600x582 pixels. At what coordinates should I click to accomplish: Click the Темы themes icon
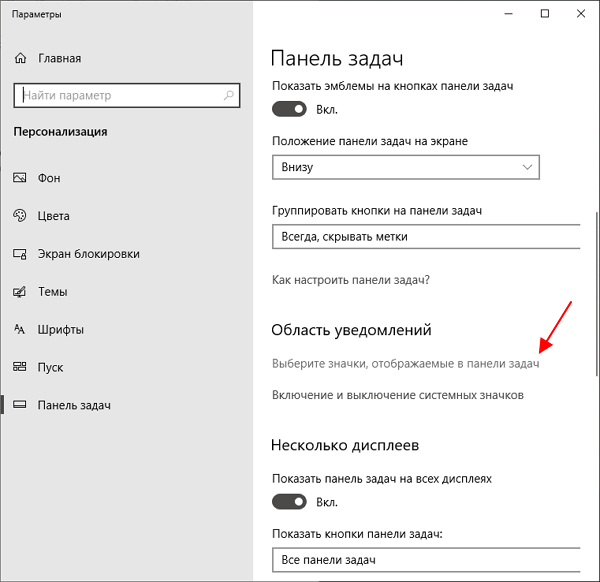20,292
